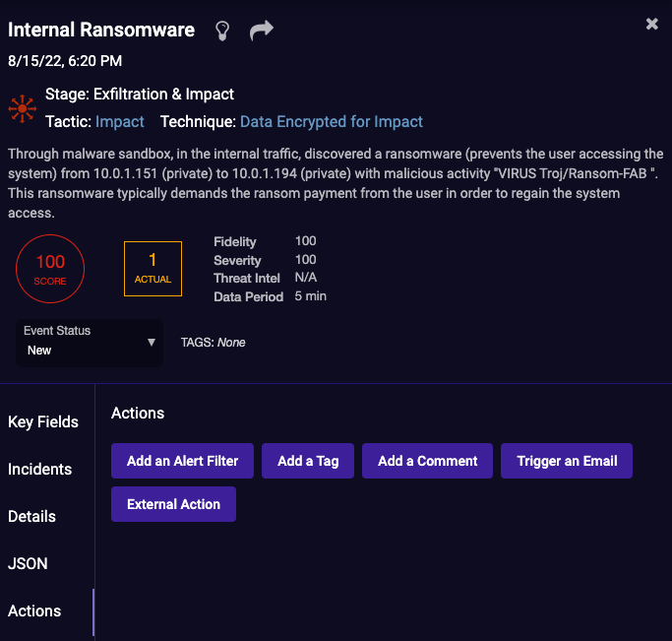Click the red Exfiltration stage icon
Viewport: 672px width, 641px height.
pos(22,108)
